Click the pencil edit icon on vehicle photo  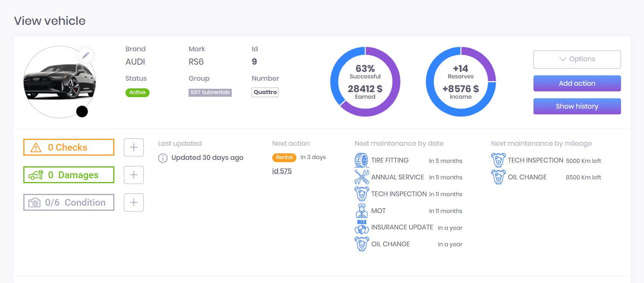(86, 55)
